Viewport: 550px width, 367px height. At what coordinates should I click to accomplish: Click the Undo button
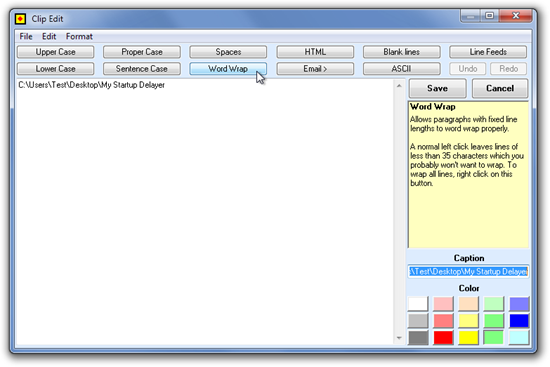click(x=468, y=69)
